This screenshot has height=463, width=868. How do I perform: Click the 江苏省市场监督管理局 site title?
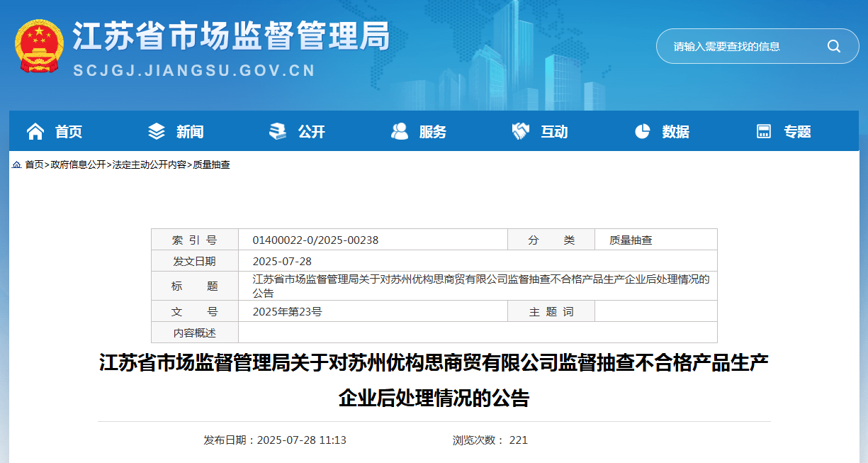coord(232,35)
